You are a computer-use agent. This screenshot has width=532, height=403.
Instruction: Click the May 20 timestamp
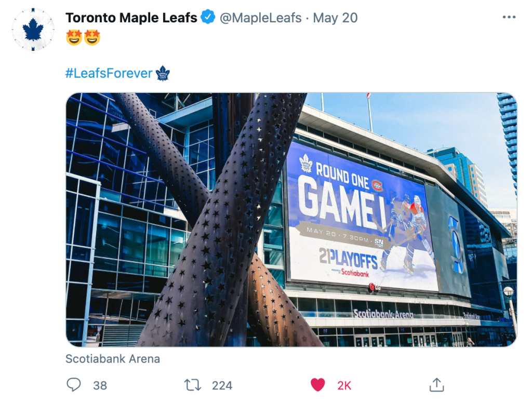[335, 18]
